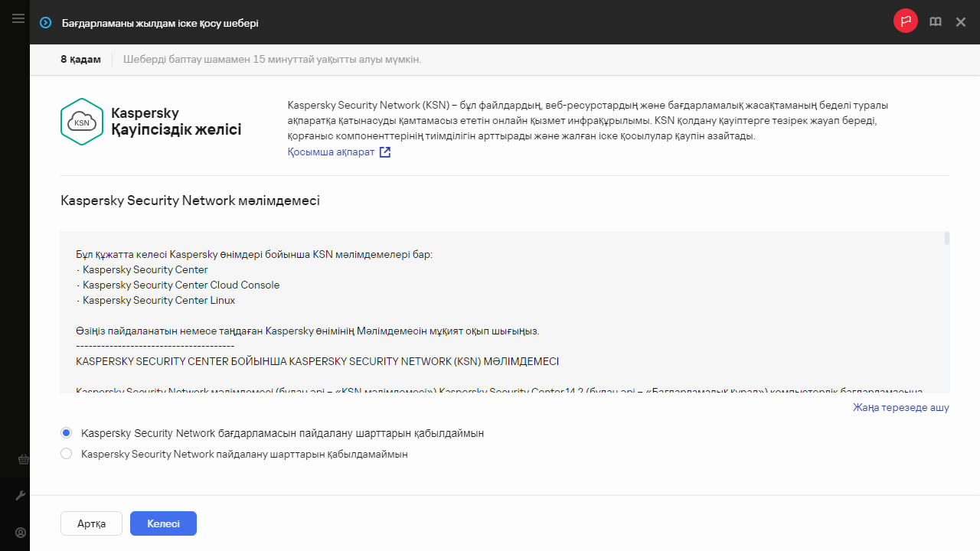Go back with the Артқа button
Viewport: 980px width, 551px height.
click(x=91, y=523)
